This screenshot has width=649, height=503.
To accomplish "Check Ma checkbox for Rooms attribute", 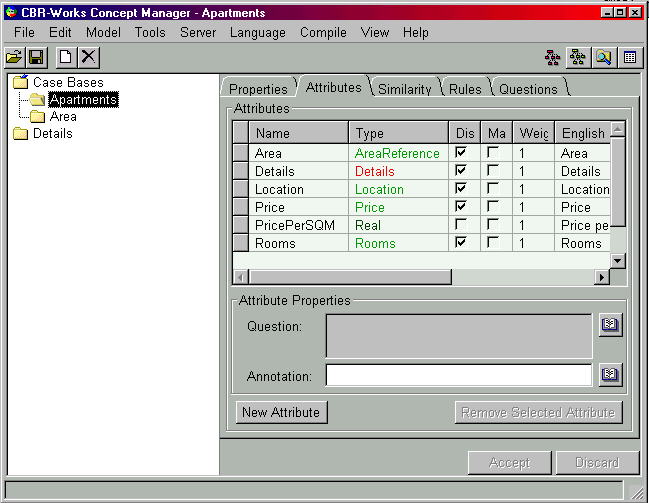I will pyautogui.click(x=493, y=242).
